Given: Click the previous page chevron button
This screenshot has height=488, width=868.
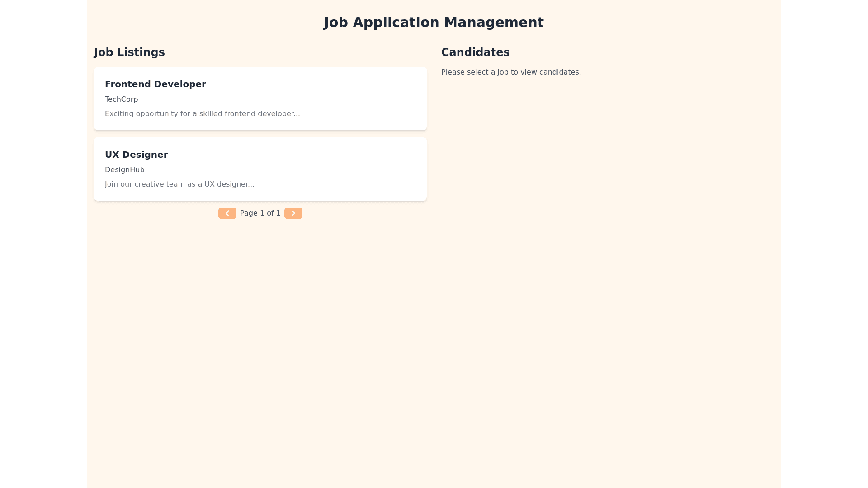Looking at the screenshot, I should [227, 213].
